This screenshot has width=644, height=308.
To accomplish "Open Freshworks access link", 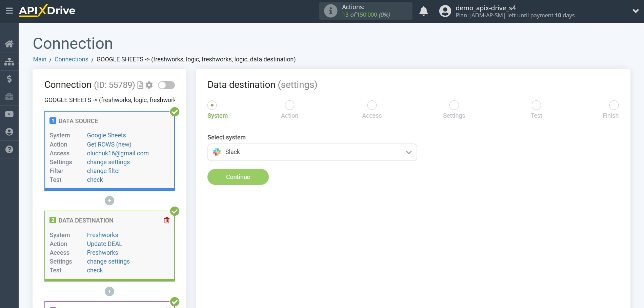I will coord(103,253).
